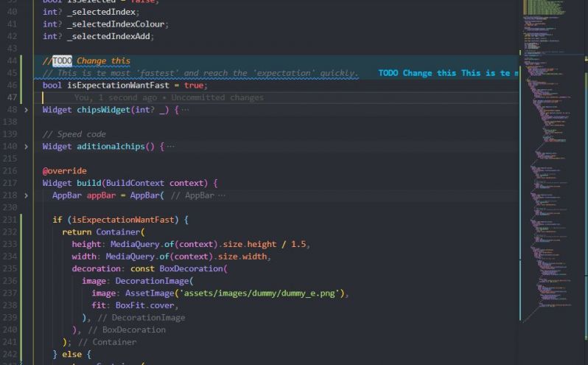Expand the folded chipsWidget function chevron
The width and height of the screenshot is (588, 365).
pos(27,110)
